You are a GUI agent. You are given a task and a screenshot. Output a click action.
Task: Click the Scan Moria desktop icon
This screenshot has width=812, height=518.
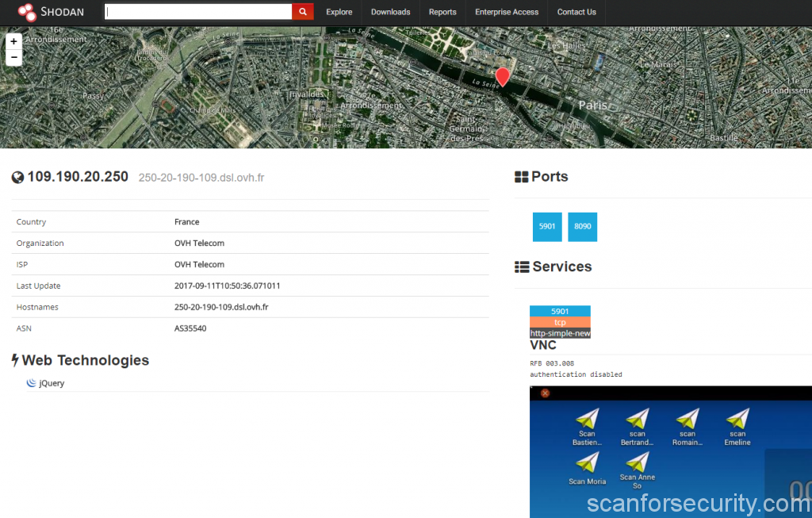tap(588, 468)
